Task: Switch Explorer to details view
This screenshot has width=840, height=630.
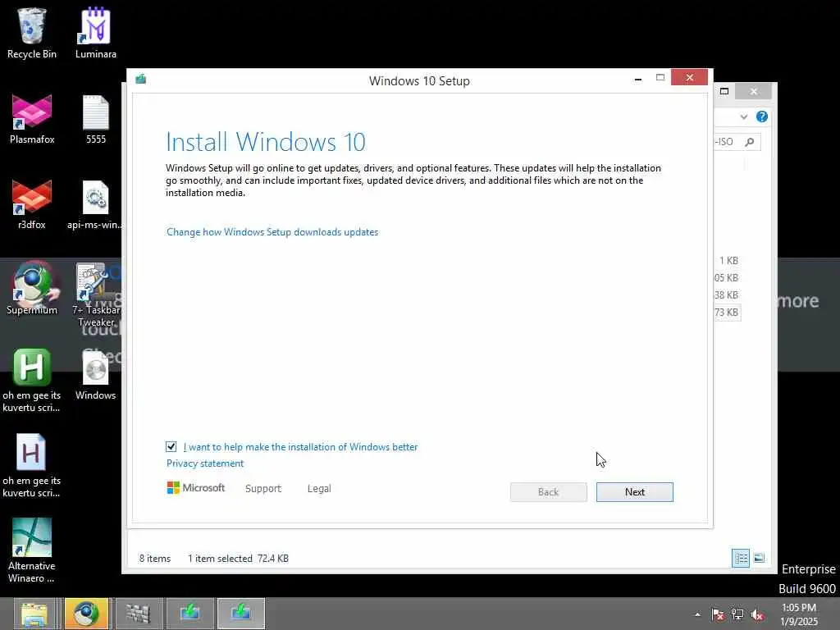Action: point(741,558)
